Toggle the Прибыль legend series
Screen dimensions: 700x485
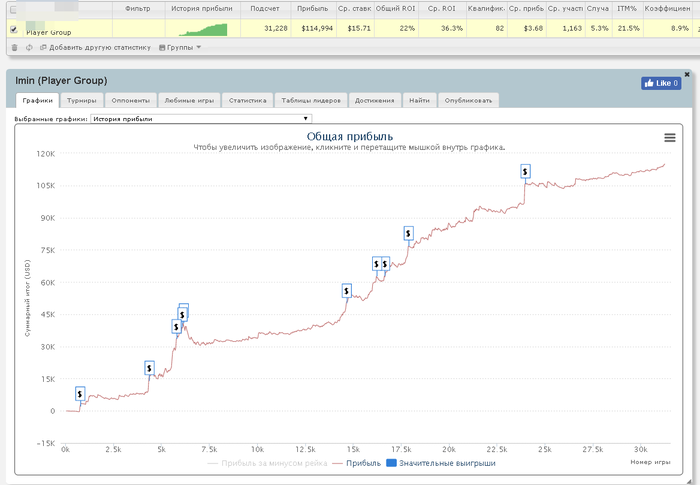tap(357, 464)
